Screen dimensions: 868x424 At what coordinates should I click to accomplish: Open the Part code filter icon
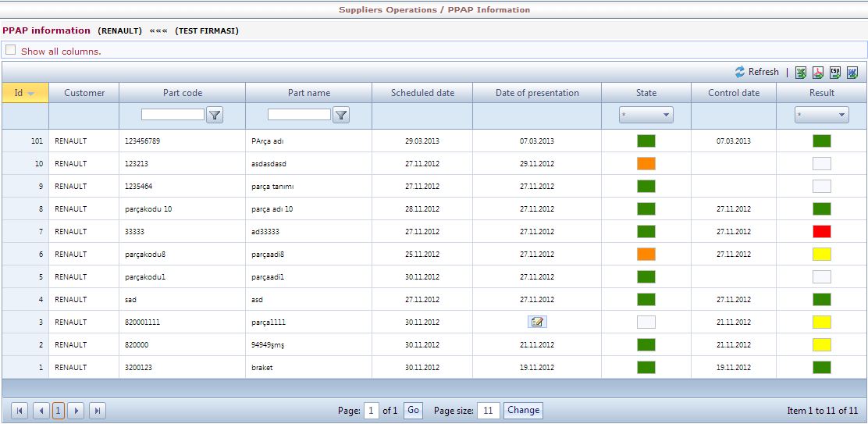pos(215,115)
